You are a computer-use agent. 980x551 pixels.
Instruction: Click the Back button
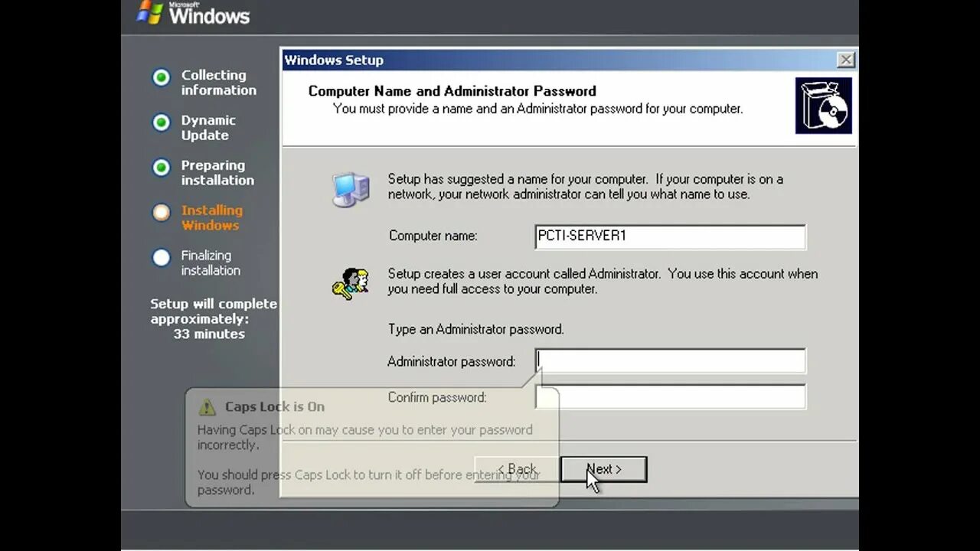pos(517,469)
